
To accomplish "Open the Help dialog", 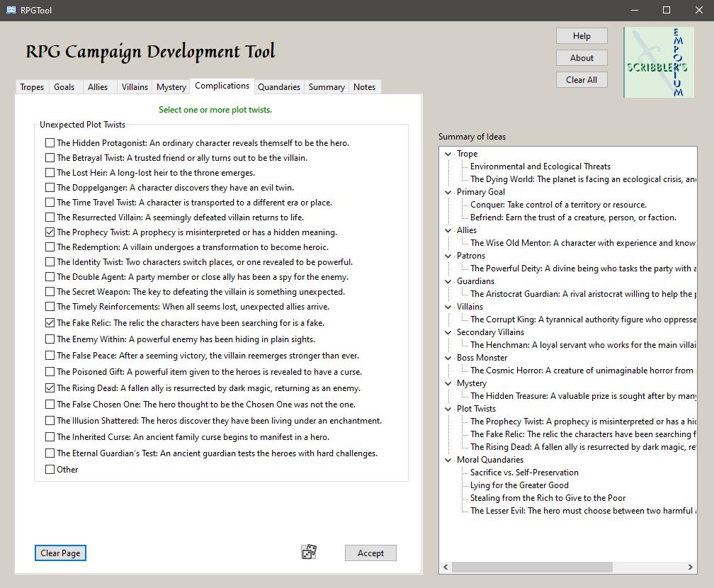I will [x=581, y=36].
